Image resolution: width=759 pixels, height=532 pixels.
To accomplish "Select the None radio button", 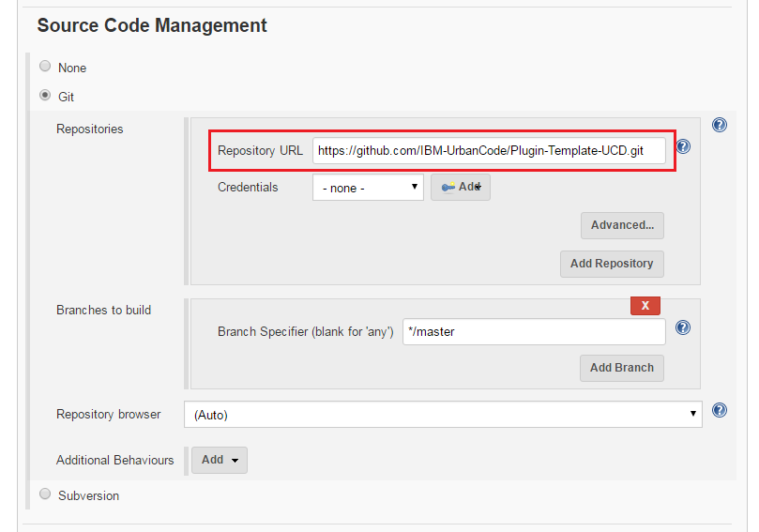I will [45, 67].
